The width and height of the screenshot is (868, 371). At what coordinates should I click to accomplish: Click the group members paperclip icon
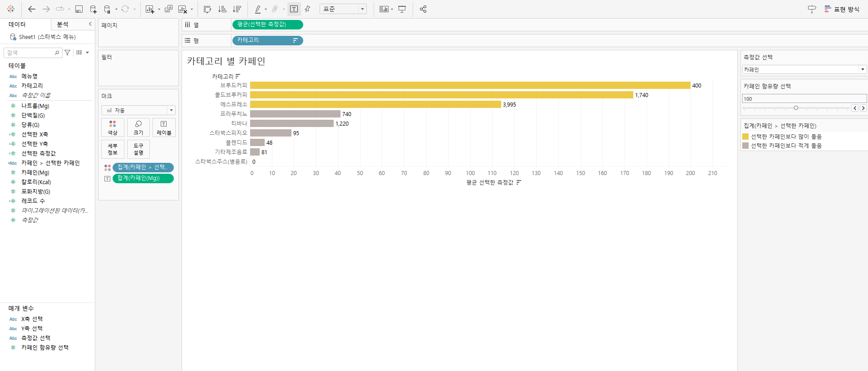275,9
